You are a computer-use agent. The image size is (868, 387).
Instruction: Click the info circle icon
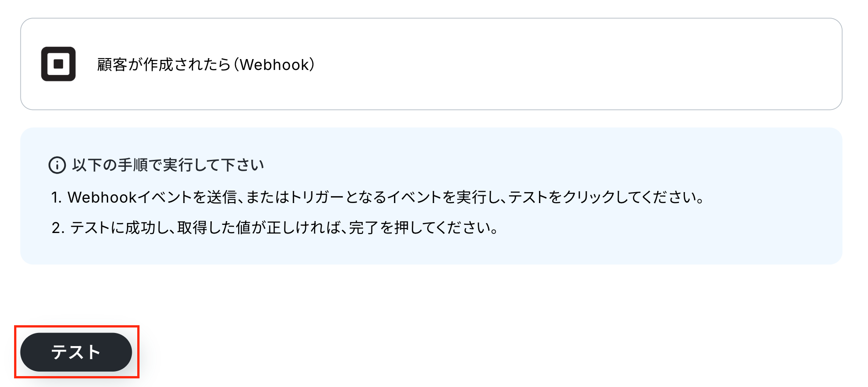point(57,165)
